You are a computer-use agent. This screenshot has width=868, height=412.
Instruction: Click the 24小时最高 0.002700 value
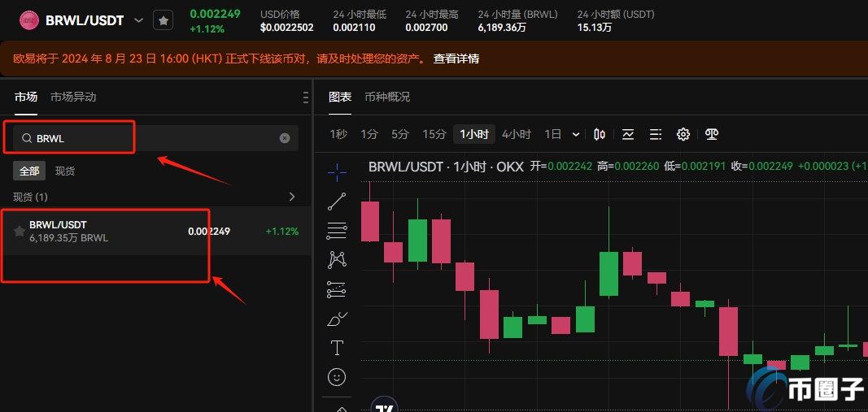426,27
